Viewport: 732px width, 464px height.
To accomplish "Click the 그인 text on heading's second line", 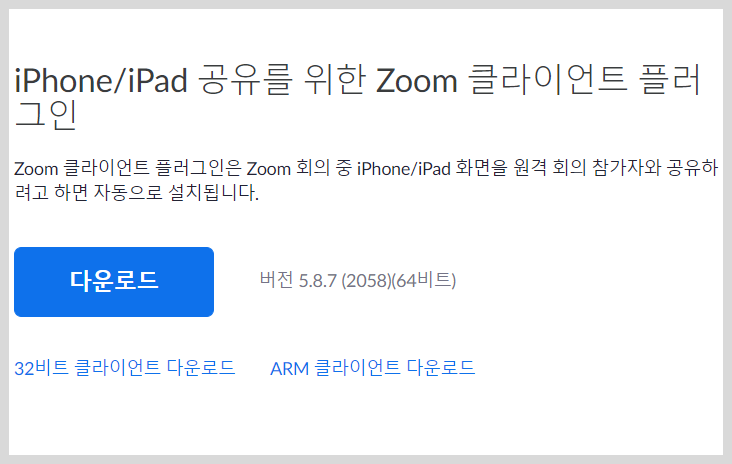I will (46, 114).
